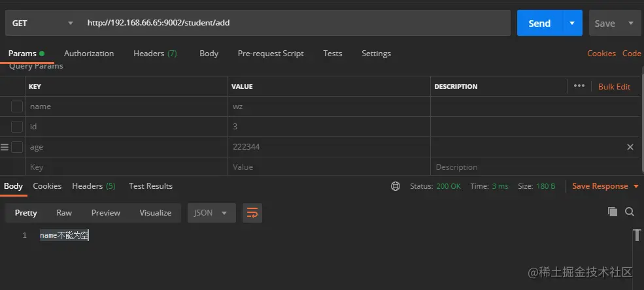Click the wrap lines icon
The width and height of the screenshot is (644, 290).
coord(252,213)
